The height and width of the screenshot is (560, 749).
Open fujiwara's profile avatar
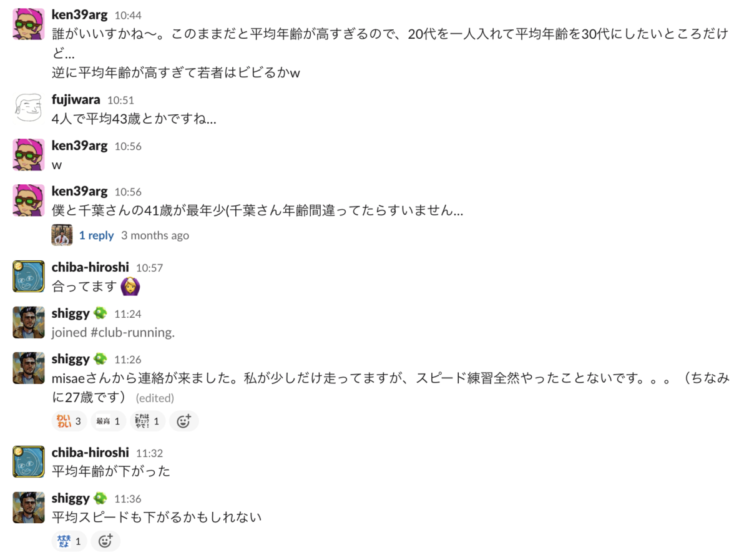(x=29, y=107)
